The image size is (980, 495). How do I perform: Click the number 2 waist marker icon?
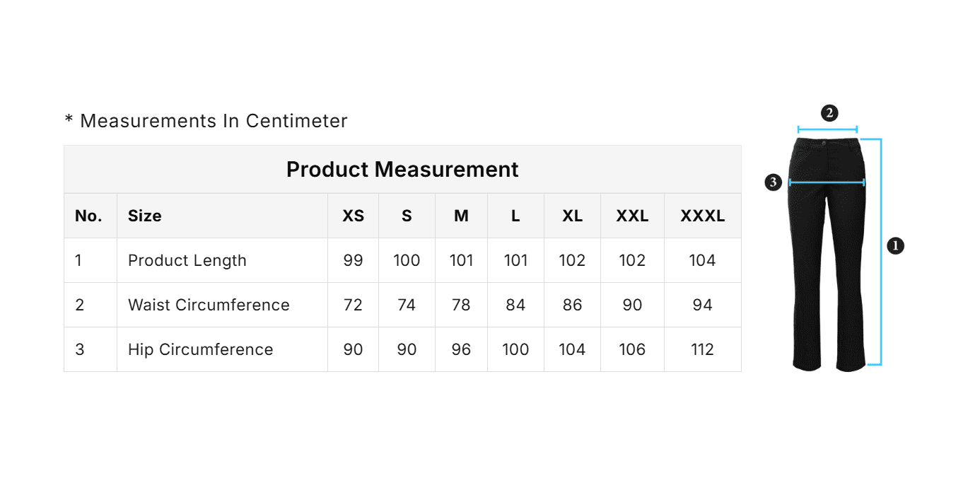(829, 113)
